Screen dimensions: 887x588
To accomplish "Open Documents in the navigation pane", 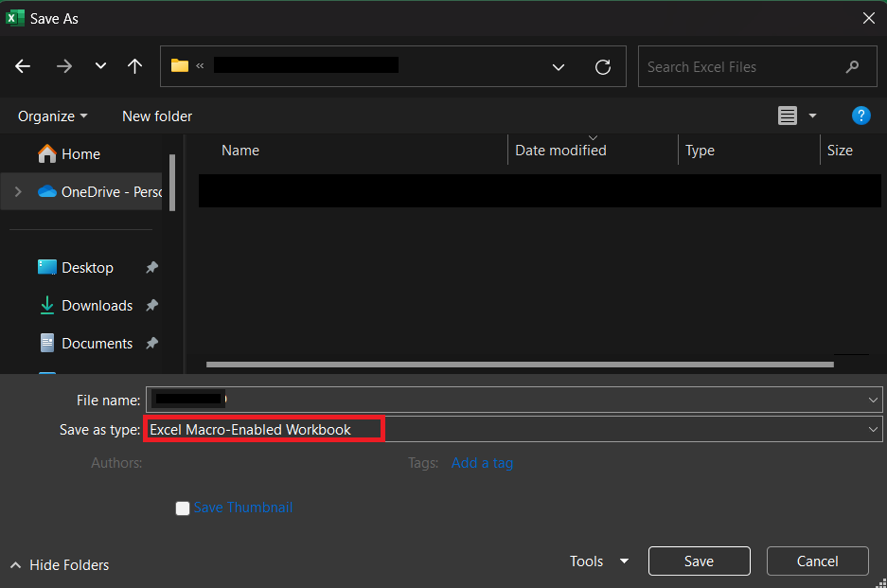I will [x=97, y=344].
